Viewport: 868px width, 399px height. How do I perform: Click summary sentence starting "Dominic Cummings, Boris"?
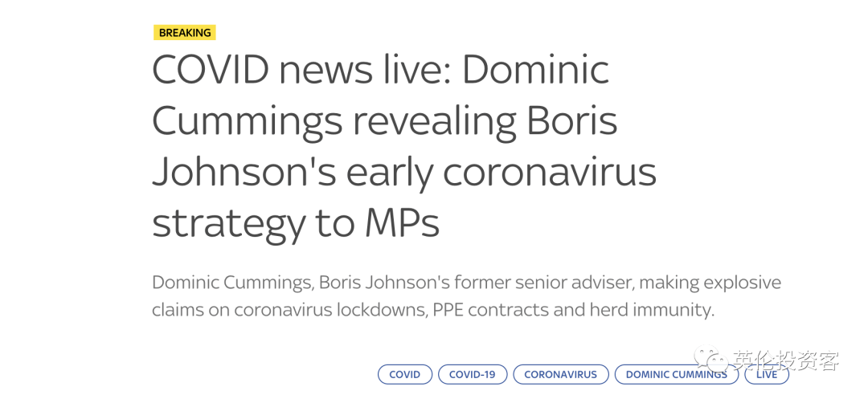tap(467, 283)
